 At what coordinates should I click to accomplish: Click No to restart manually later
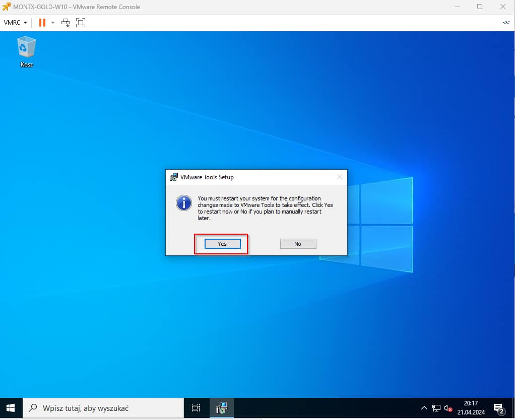(298, 244)
